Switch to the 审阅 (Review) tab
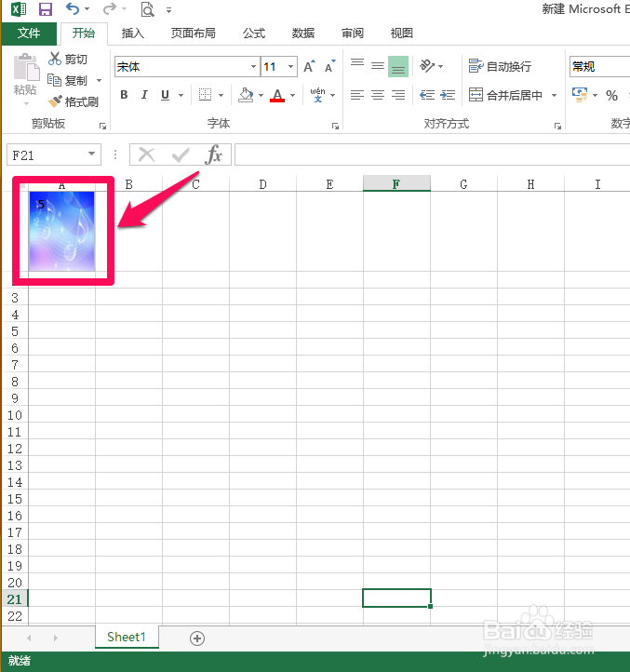 click(x=353, y=33)
